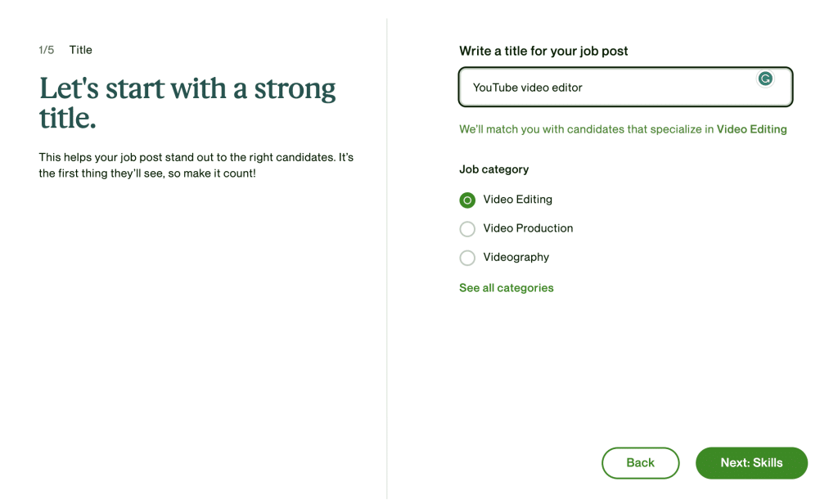
Task: Go back using the Back button
Action: 640,463
